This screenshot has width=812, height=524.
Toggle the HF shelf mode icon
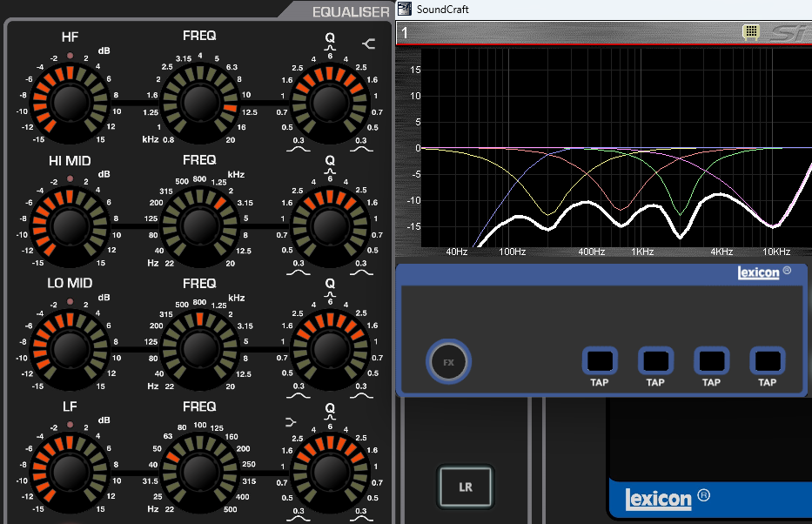pos(369,44)
